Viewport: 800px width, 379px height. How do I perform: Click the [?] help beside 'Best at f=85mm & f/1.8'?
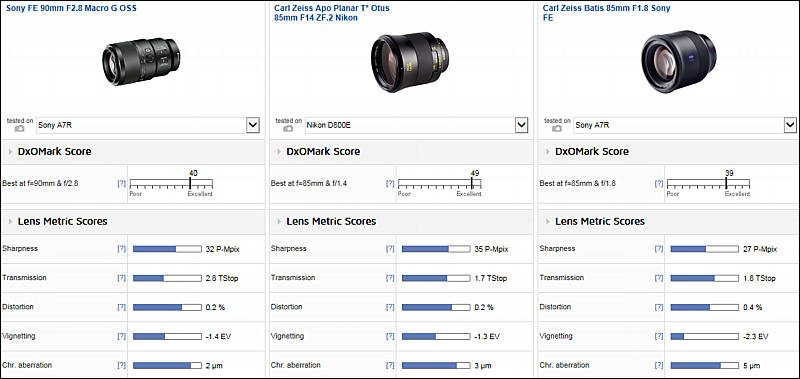pyautogui.click(x=659, y=183)
